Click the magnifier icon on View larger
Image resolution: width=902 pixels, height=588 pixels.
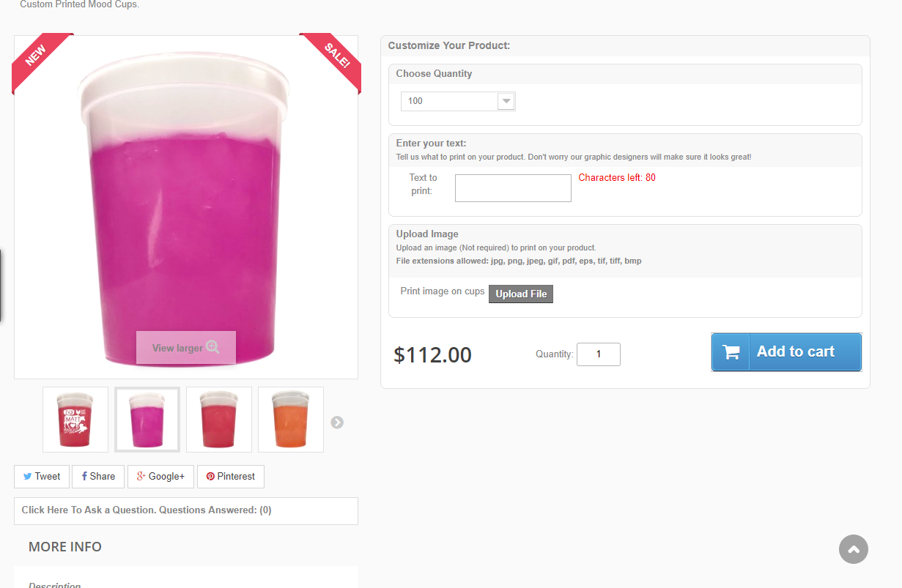[212, 347]
